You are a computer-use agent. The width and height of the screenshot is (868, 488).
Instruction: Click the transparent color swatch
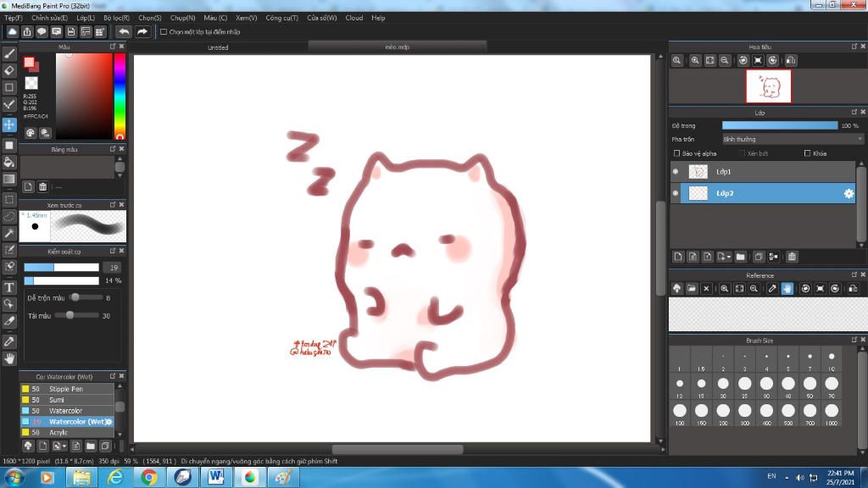point(31,83)
